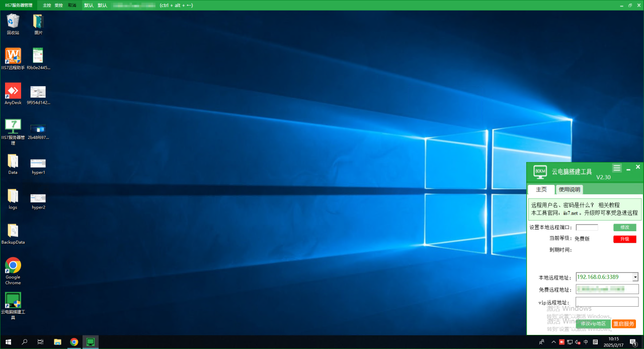644x349 pixels.
Task: Click 主控 in the IIS7 top bar
Action: click(x=47, y=5)
